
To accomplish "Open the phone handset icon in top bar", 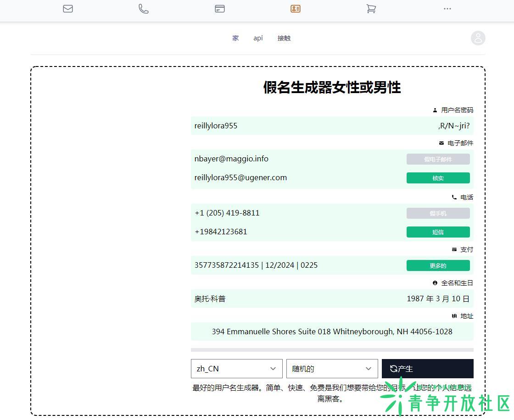I will click(144, 9).
